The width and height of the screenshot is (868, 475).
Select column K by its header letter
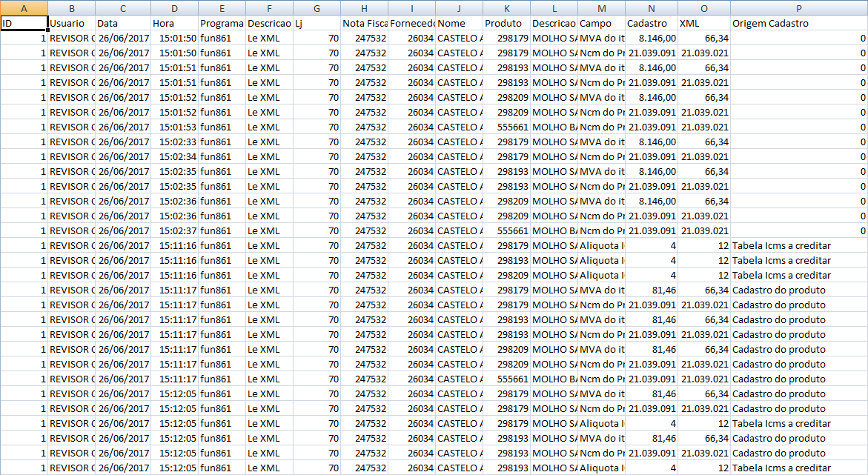[506, 8]
